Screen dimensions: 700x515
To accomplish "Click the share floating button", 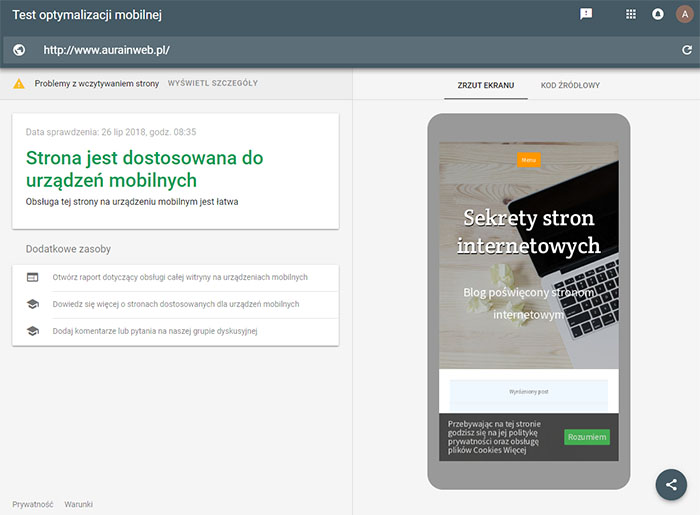I will tap(671, 485).
